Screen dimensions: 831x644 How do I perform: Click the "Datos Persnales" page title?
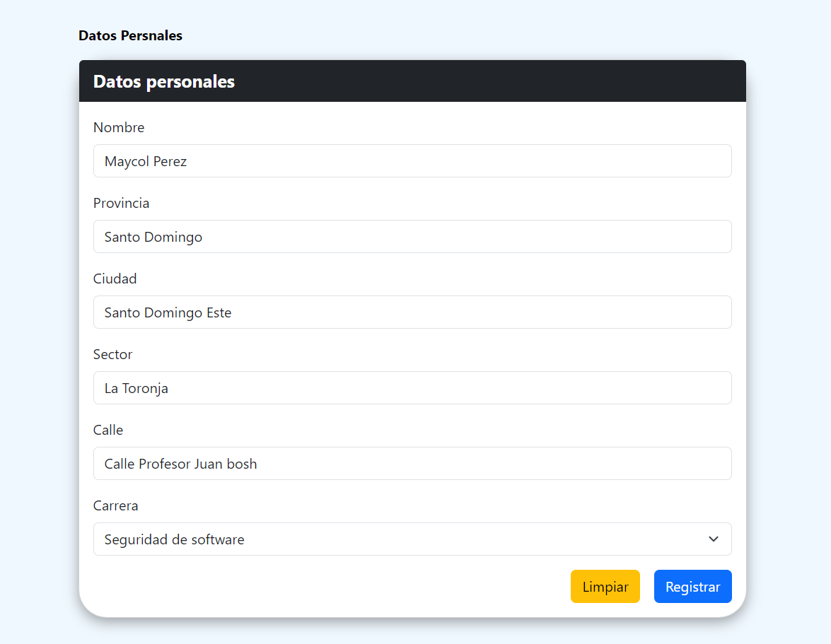point(130,35)
